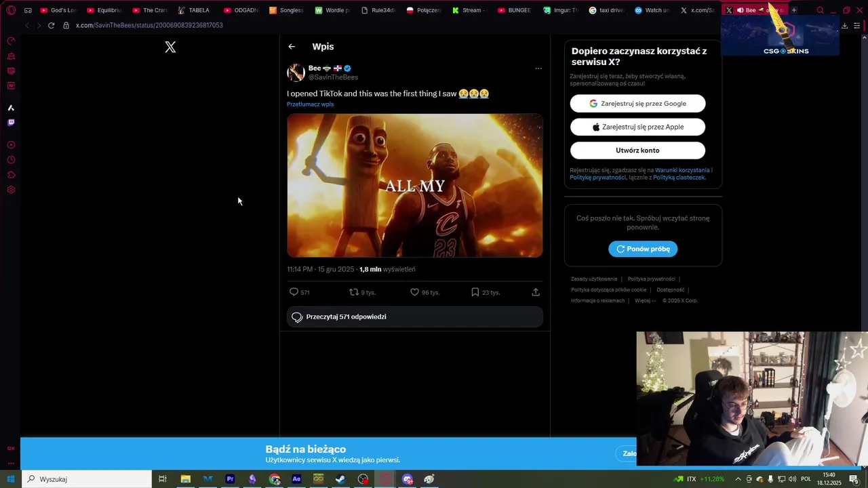Viewport: 868px width, 488px height.
Task: Switch to the 'taxi drive' Google tab
Action: coord(607,10)
